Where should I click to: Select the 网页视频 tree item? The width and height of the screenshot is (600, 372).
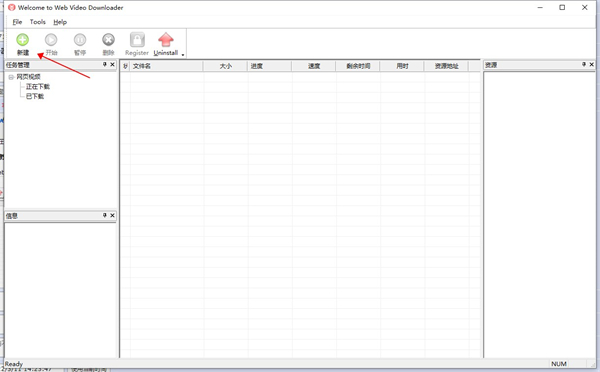click(x=28, y=77)
